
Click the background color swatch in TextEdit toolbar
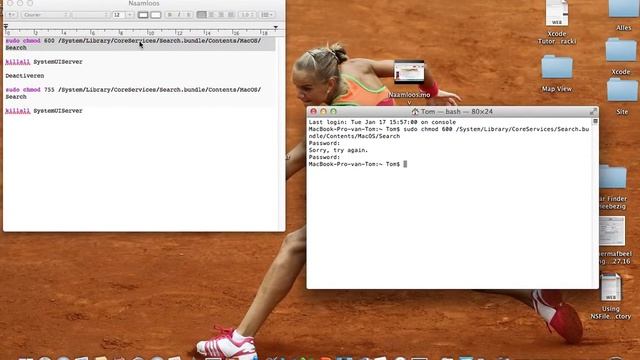tap(156, 15)
